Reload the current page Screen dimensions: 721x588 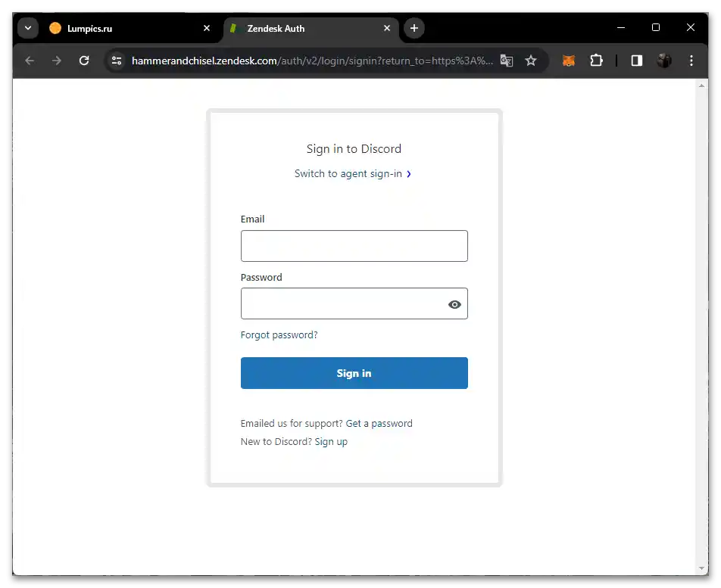(x=83, y=61)
